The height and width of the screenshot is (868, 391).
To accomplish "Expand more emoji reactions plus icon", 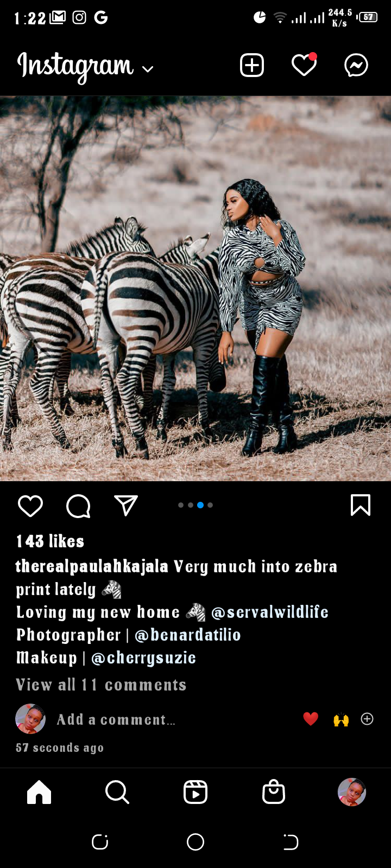I will [367, 719].
